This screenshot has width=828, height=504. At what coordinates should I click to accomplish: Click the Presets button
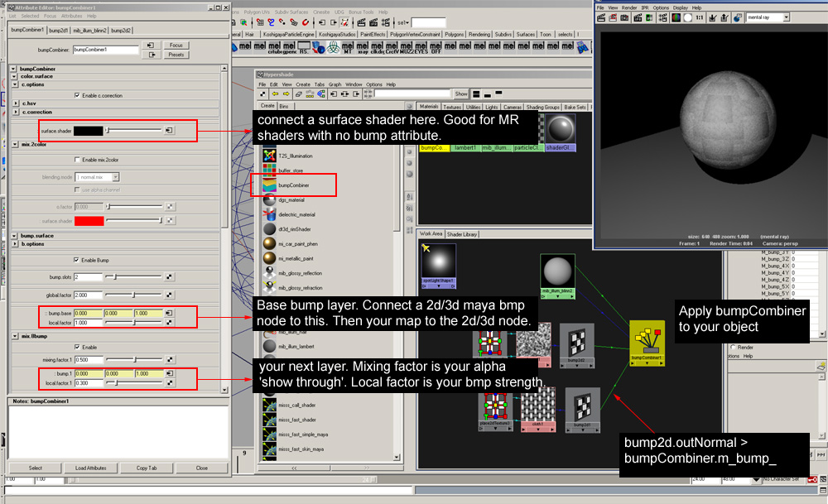[x=176, y=55]
